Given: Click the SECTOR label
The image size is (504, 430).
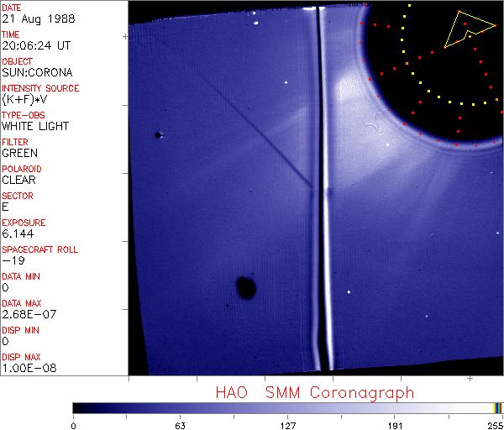Looking at the screenshot, I should (18, 196).
